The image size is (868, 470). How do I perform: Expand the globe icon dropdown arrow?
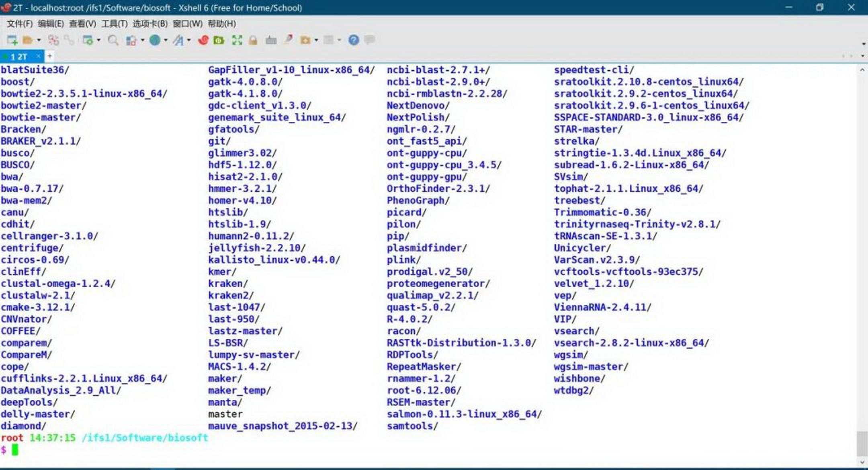pos(166,40)
